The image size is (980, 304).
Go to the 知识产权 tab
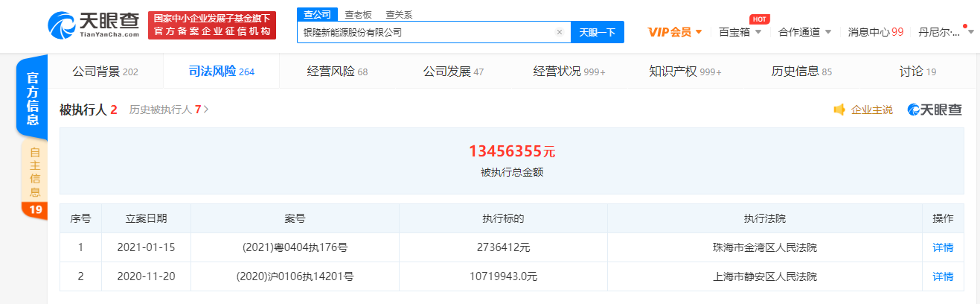click(x=685, y=72)
